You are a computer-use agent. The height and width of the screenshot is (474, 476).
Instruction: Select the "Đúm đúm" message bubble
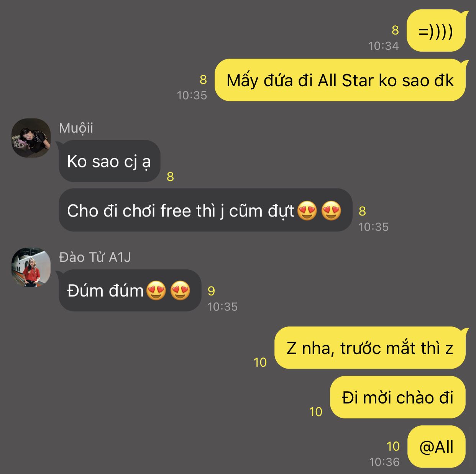coord(130,290)
